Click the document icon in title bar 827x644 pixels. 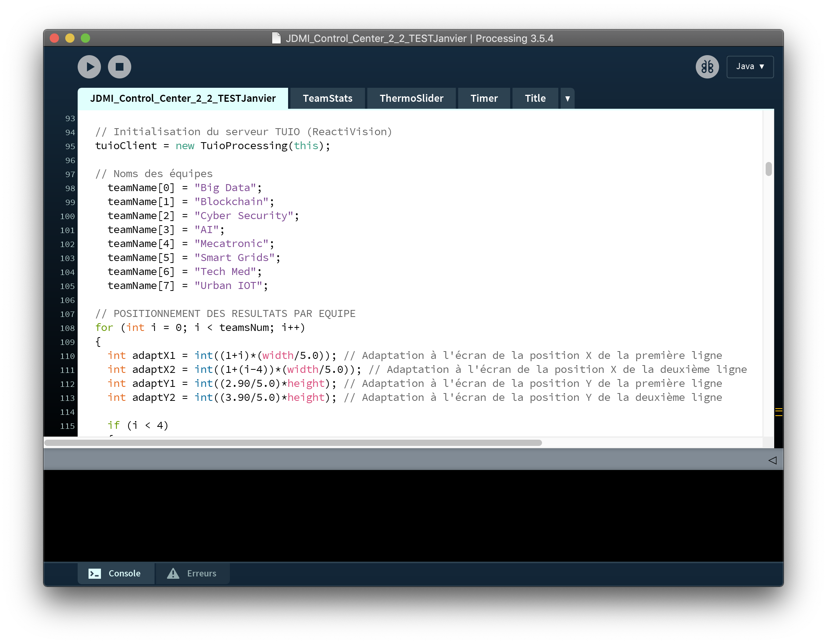click(x=276, y=38)
